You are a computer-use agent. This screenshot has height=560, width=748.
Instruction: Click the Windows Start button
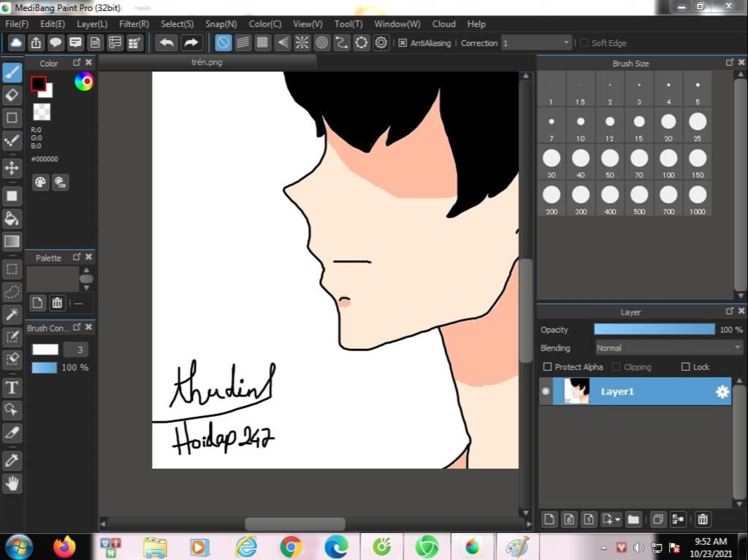(18, 547)
